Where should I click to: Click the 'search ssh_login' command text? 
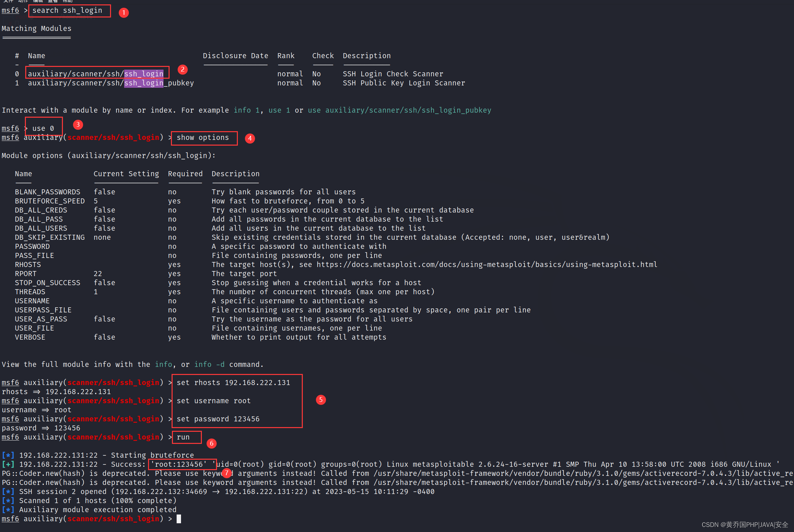(x=67, y=10)
